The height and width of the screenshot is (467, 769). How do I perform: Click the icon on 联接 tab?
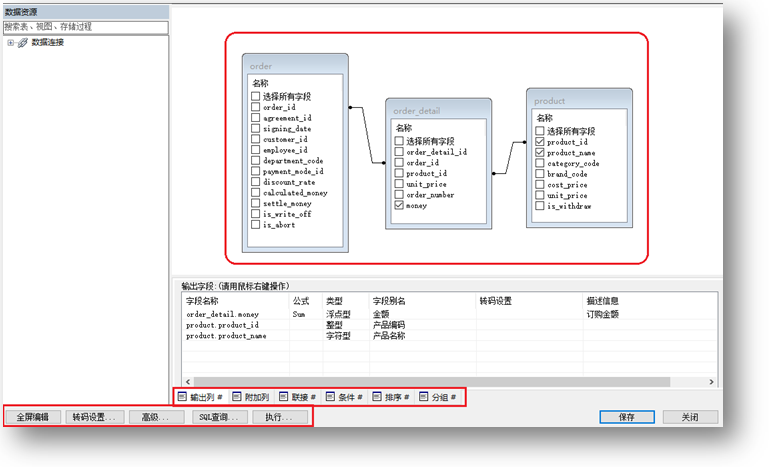pos(284,397)
